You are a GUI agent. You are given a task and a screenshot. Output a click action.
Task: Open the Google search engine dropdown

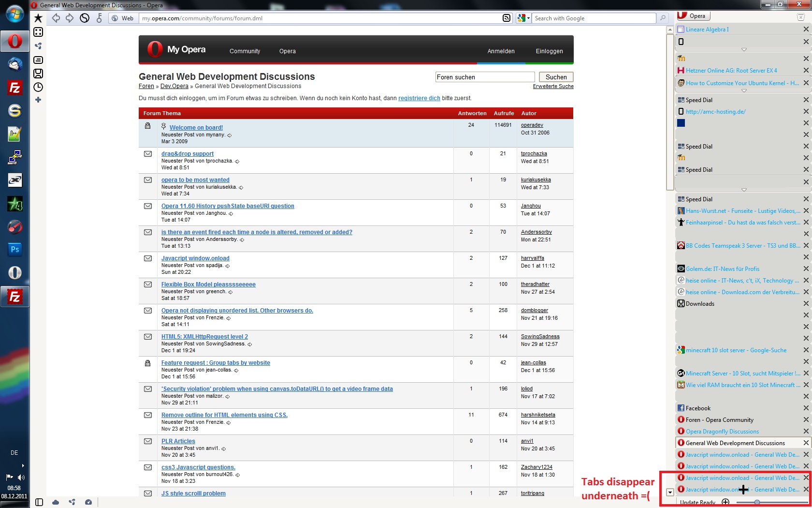523,18
